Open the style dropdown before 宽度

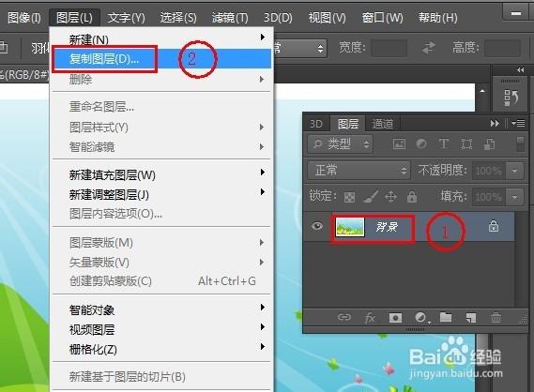(299, 48)
